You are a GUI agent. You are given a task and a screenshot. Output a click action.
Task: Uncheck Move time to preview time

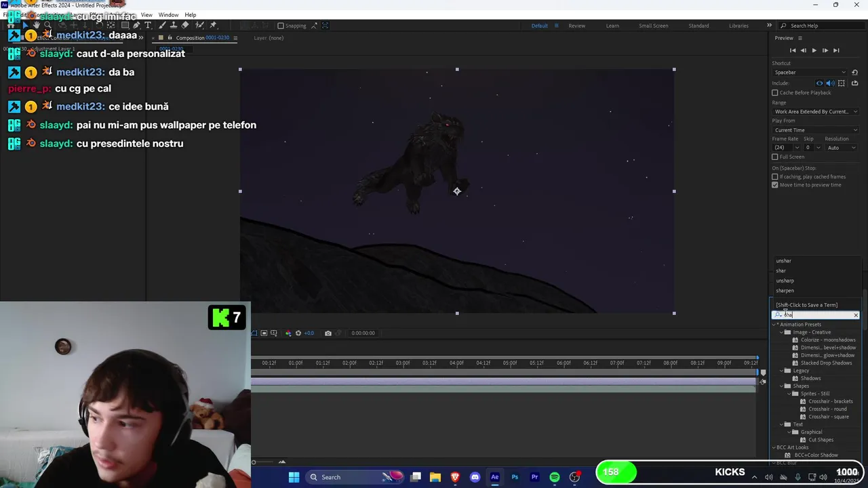775,185
